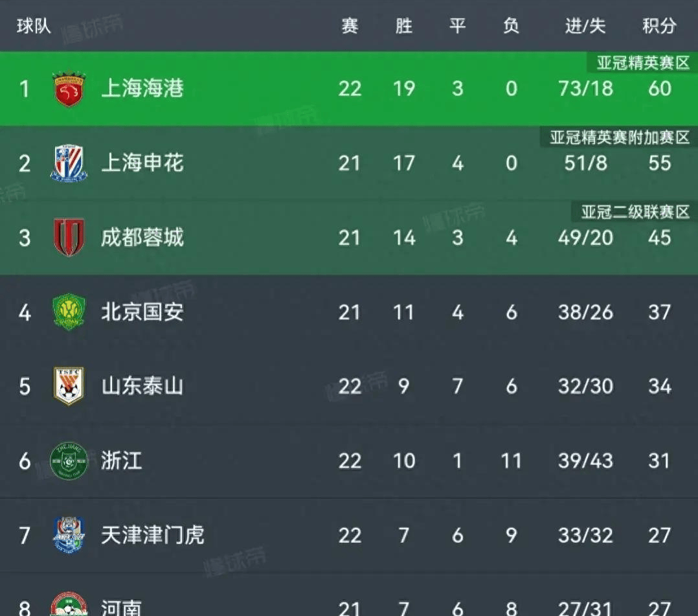Click the 亚冠精英赛附加赛区 zone label
This screenshot has height=616, width=698.
[620, 137]
